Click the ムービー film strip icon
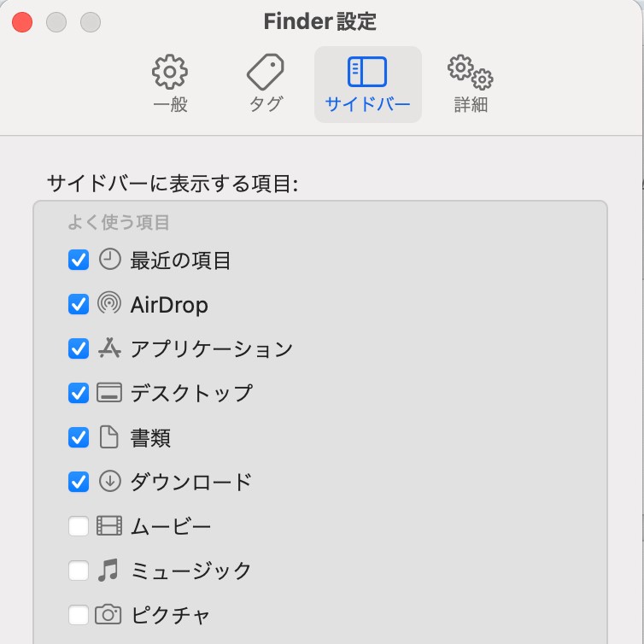 [x=109, y=526]
